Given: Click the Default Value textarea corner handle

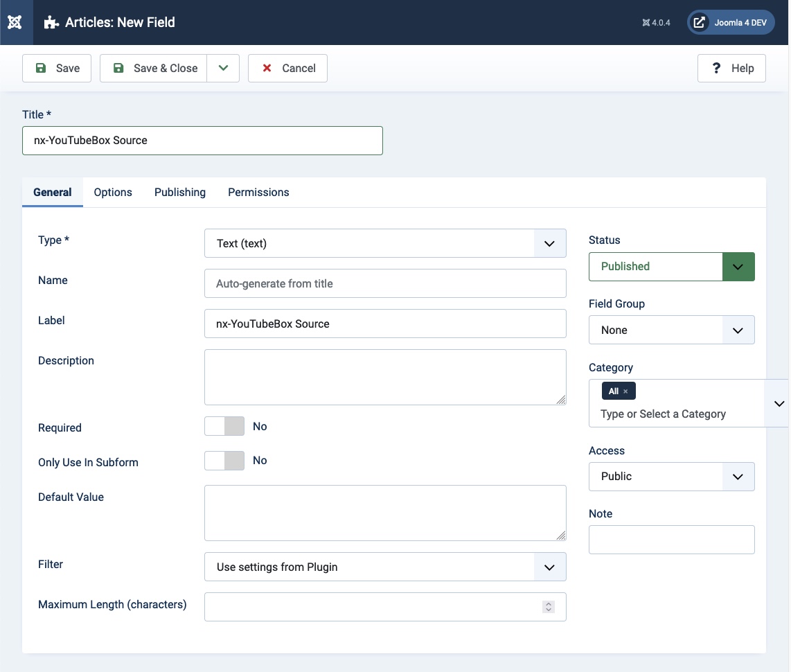Looking at the screenshot, I should click(x=560, y=536).
